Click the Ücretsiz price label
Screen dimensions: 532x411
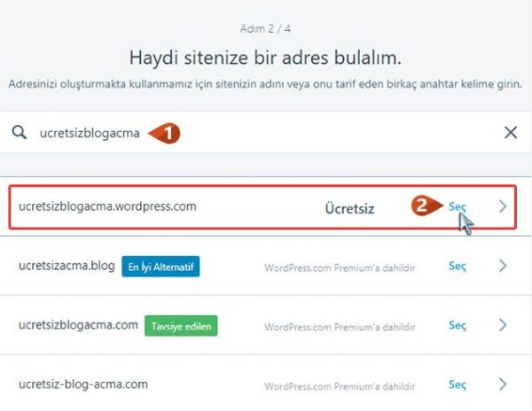point(349,208)
